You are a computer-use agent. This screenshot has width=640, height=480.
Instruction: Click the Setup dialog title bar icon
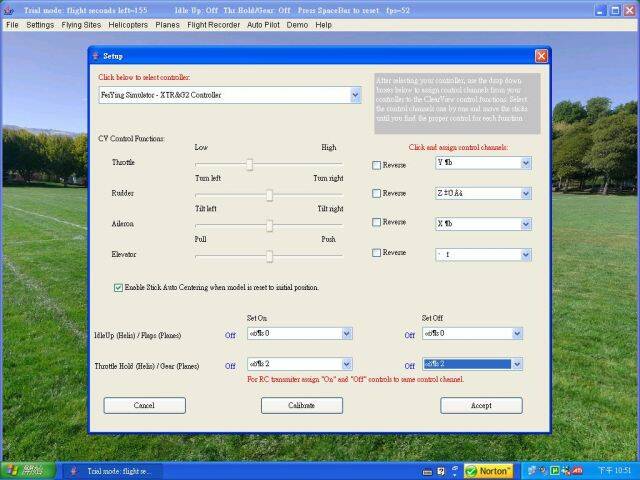pyautogui.click(x=96, y=56)
